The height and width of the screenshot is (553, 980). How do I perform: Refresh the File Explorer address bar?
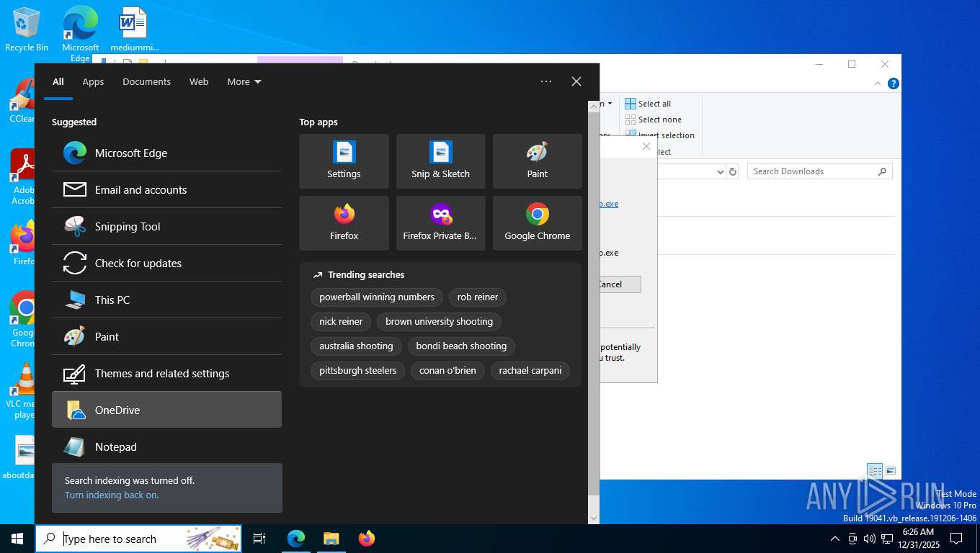[x=733, y=171]
